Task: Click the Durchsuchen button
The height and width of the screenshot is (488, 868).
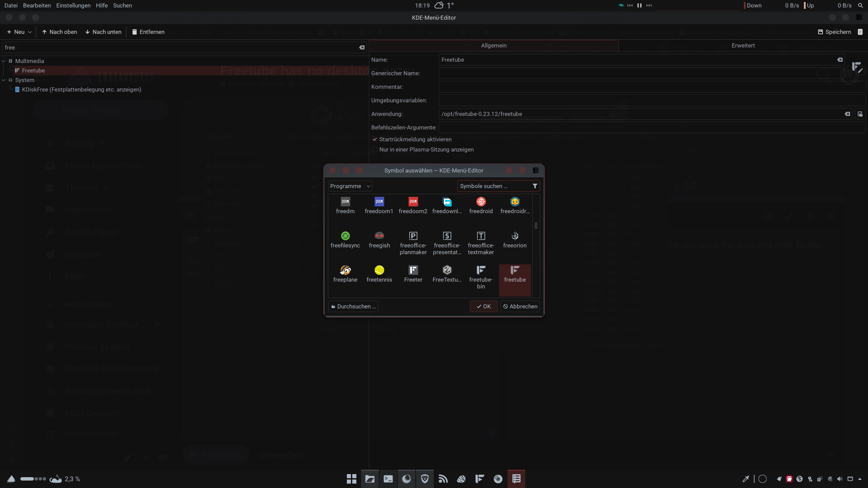Action: (353, 306)
